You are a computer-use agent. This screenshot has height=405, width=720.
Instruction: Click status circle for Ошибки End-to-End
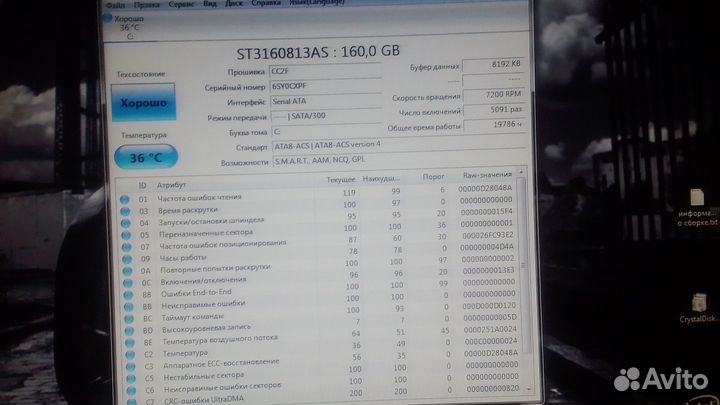pyautogui.click(x=128, y=295)
